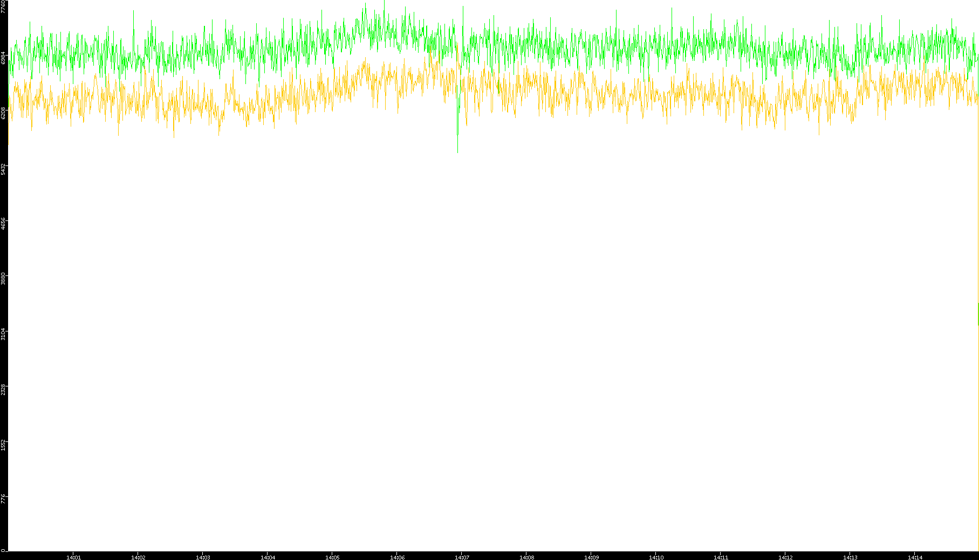This screenshot has width=979, height=560.
Task: Click the 14:01 time axis label
Action: pyautogui.click(x=73, y=557)
